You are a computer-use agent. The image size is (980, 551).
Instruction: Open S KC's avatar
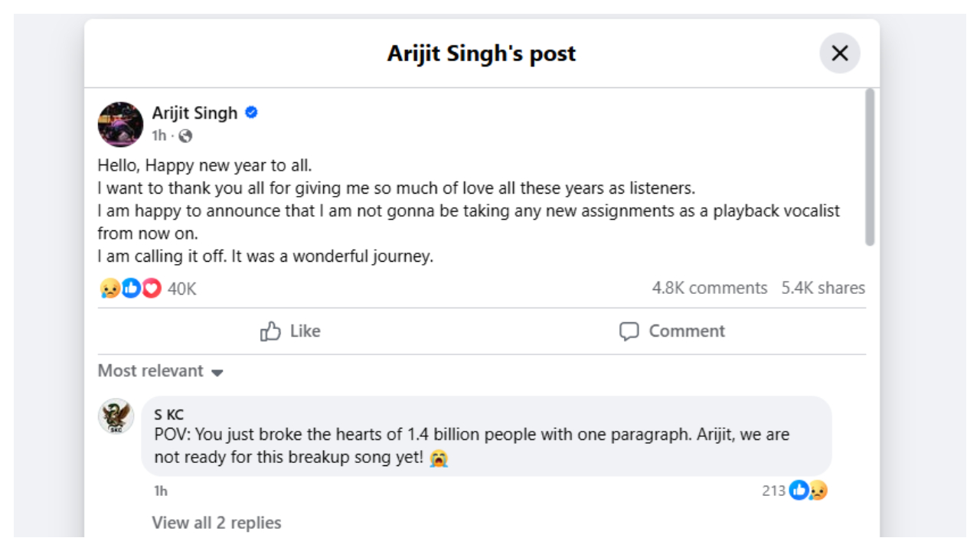pos(116,417)
